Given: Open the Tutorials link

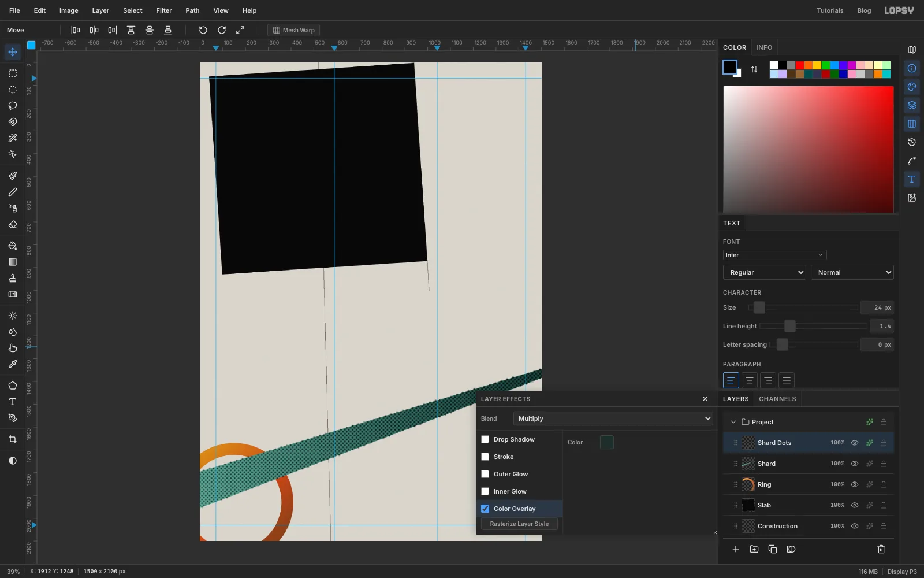Looking at the screenshot, I should point(830,10).
